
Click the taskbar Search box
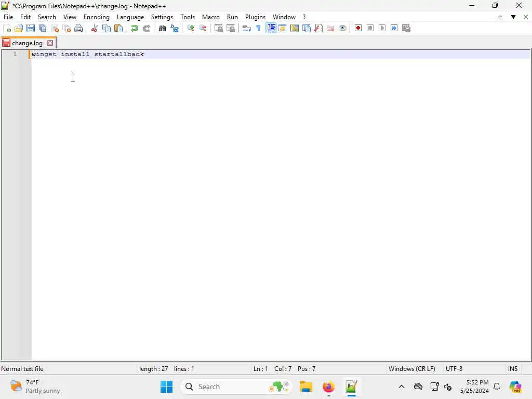236,387
